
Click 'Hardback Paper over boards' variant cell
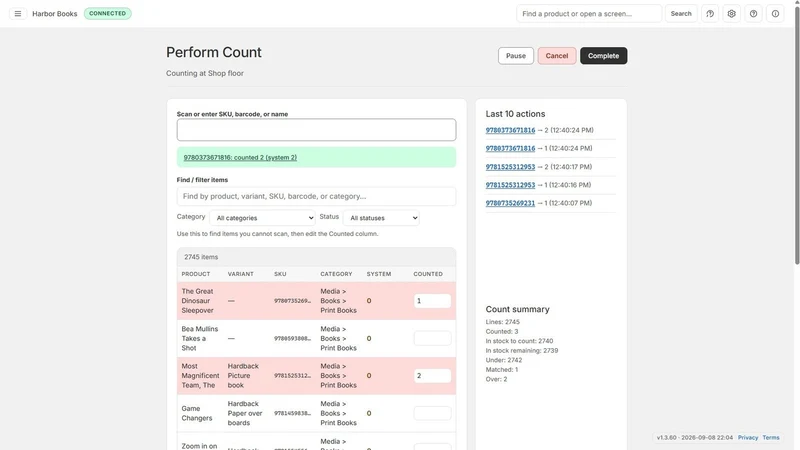point(245,413)
